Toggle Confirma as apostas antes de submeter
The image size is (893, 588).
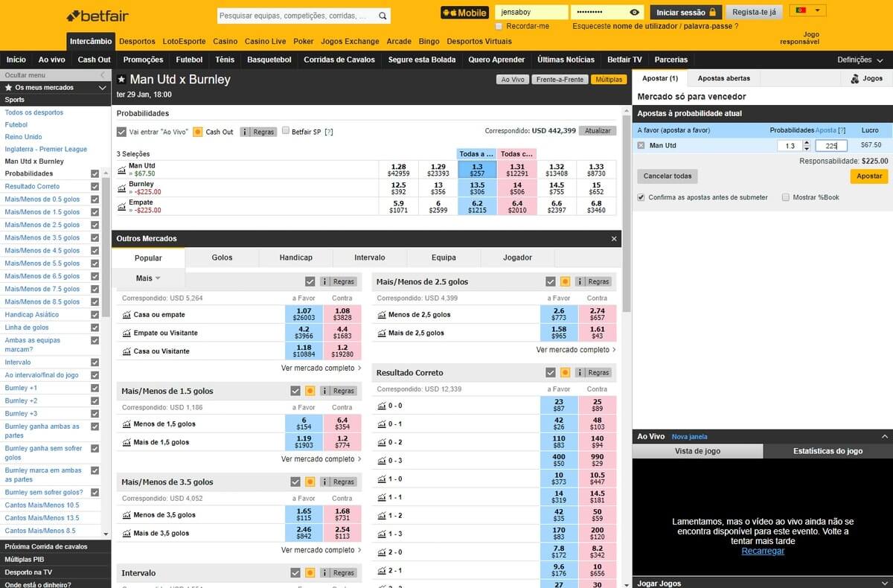click(641, 197)
